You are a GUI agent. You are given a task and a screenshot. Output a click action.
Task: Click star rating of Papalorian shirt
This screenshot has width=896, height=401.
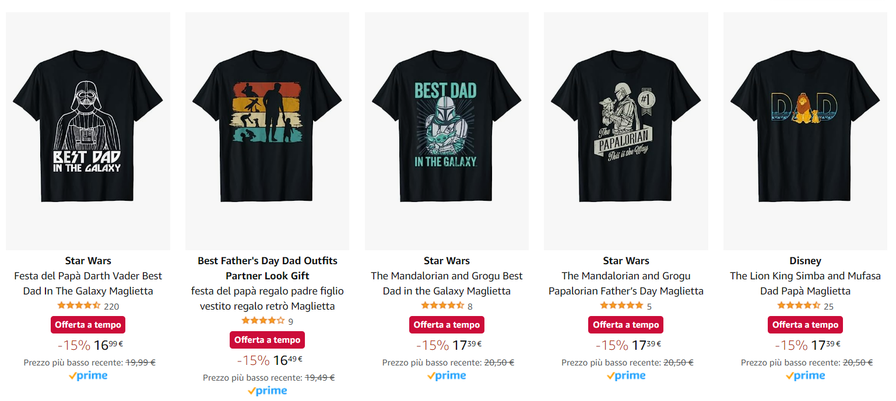[620, 306]
